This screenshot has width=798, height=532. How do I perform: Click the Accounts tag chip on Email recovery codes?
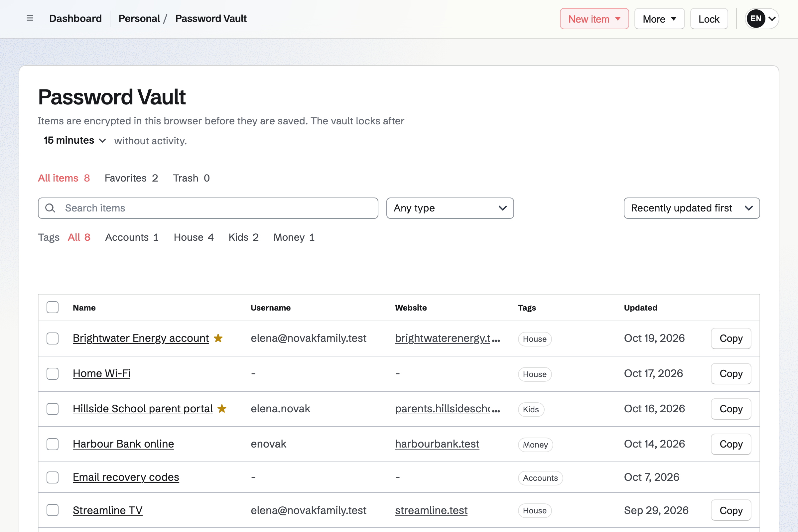tap(540, 478)
